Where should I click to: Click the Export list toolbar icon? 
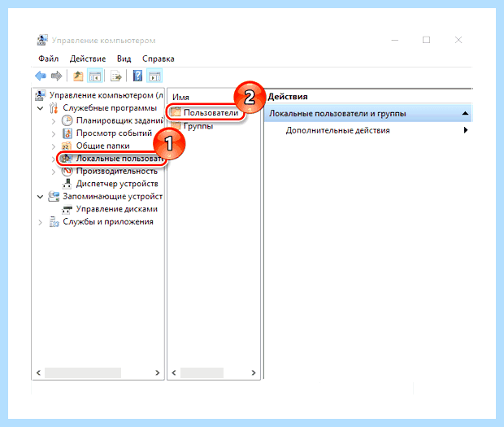pos(116,76)
